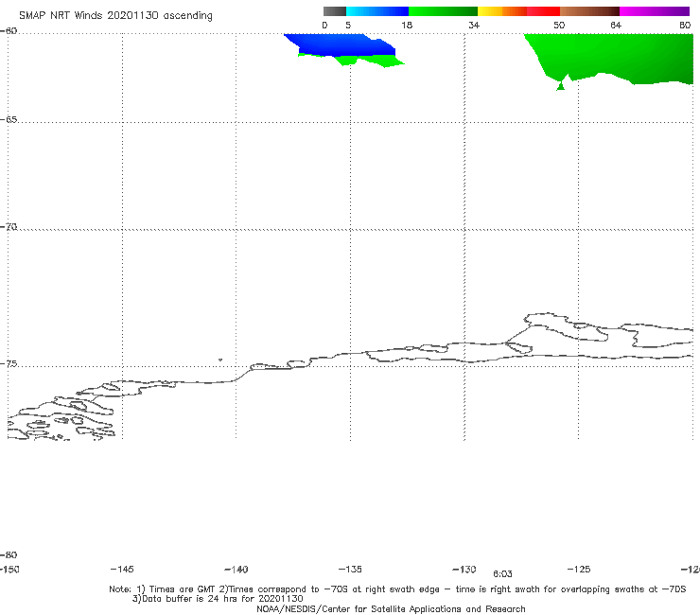Click the title 'SMAP NRT Winds 20201130 ascending'

(115, 16)
